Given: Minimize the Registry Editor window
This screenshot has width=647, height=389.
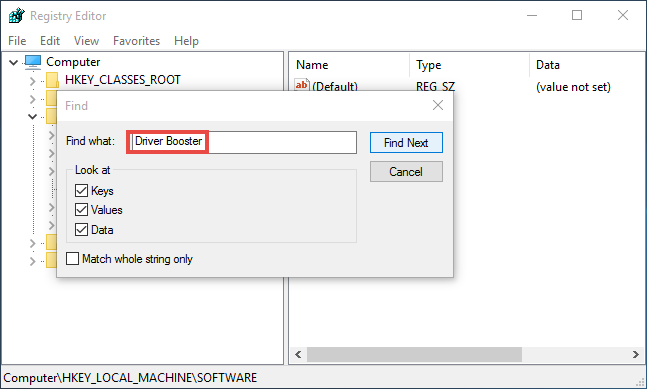Looking at the screenshot, I should pyautogui.click(x=532, y=16).
